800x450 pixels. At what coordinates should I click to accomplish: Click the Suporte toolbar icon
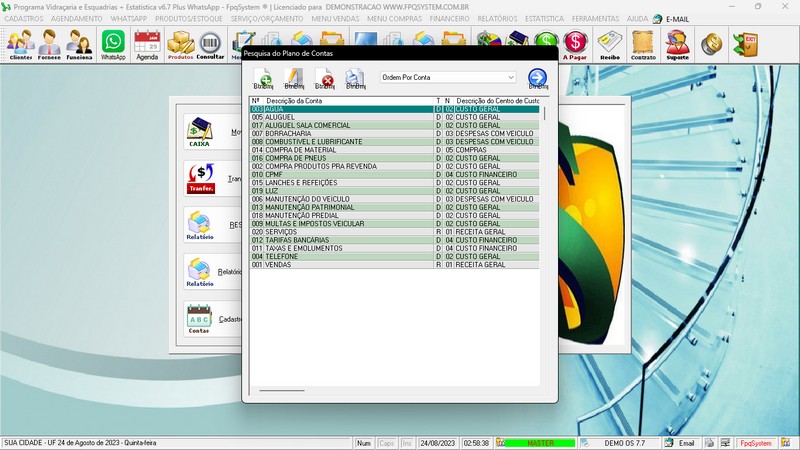677,44
